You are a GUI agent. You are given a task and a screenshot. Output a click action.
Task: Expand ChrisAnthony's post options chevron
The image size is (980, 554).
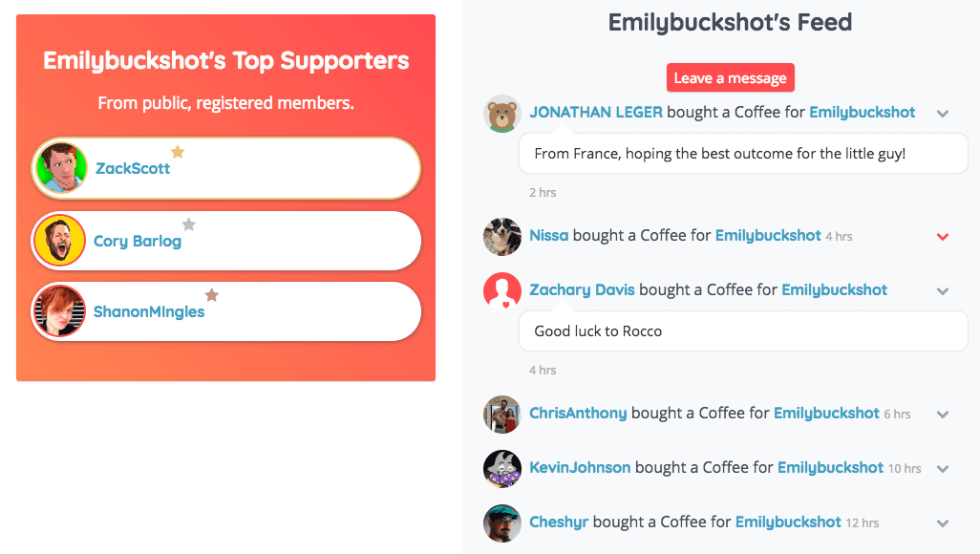click(943, 415)
